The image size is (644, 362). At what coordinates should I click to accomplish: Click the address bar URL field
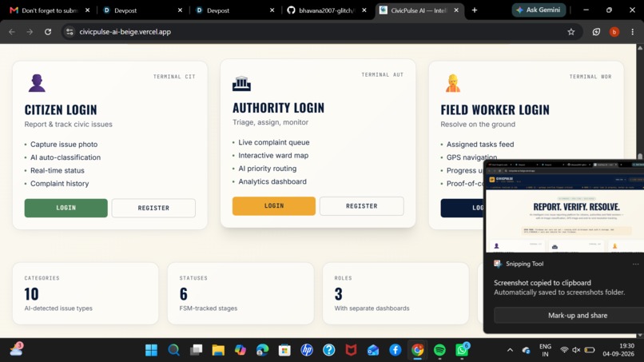[320, 32]
